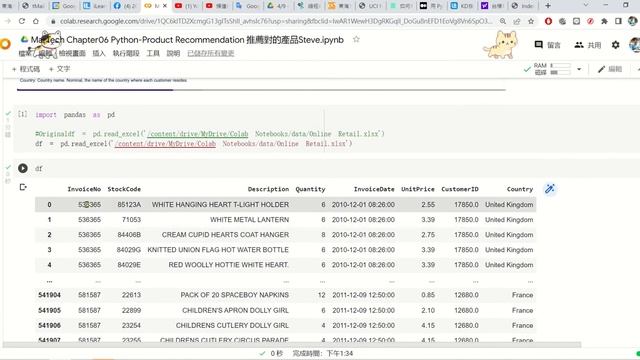This screenshot has height=360, width=640.
Task: Click the CustomerID column header
Action: [x=460, y=189]
